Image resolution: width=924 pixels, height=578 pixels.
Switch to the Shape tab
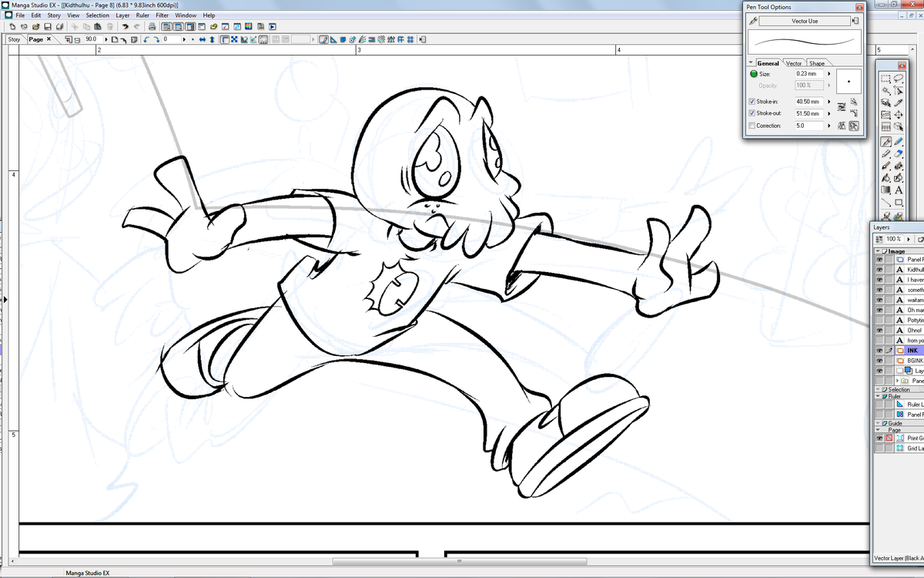(x=817, y=63)
